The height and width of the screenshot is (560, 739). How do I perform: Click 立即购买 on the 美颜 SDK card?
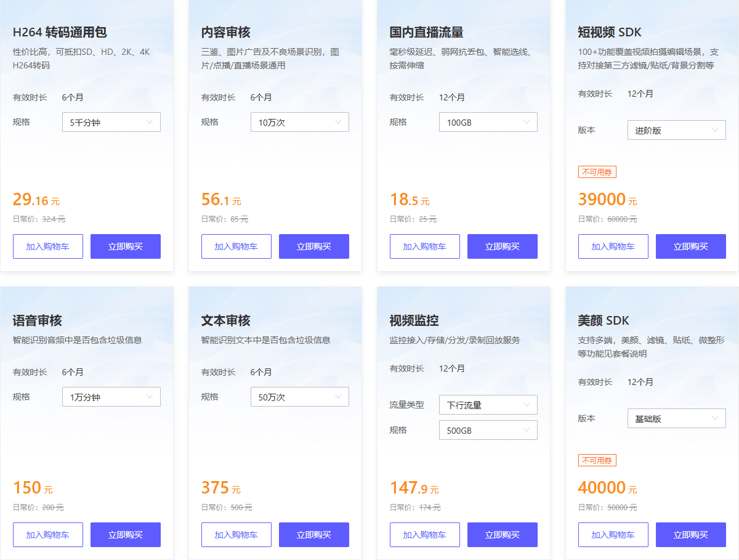point(690,534)
